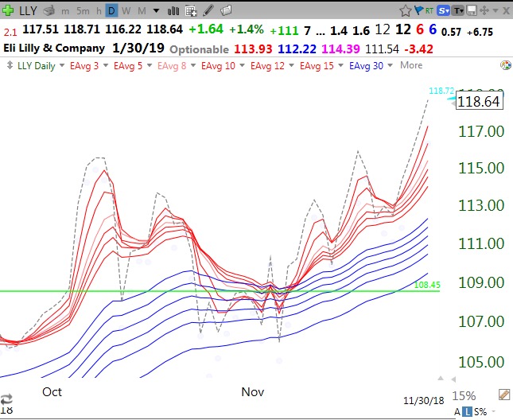
Task: Open the gray window options arrow
Action: click(496, 11)
